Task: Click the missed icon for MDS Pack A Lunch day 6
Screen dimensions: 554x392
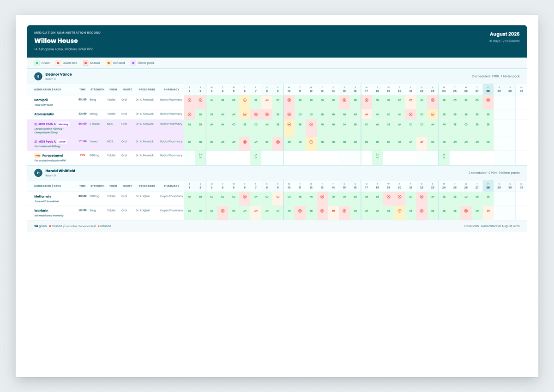Action: (245, 142)
